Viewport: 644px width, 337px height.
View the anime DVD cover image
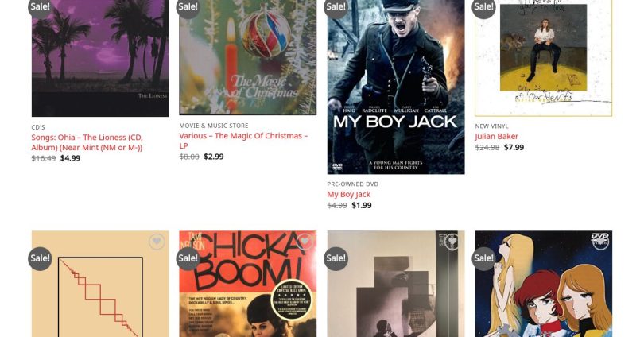543,284
